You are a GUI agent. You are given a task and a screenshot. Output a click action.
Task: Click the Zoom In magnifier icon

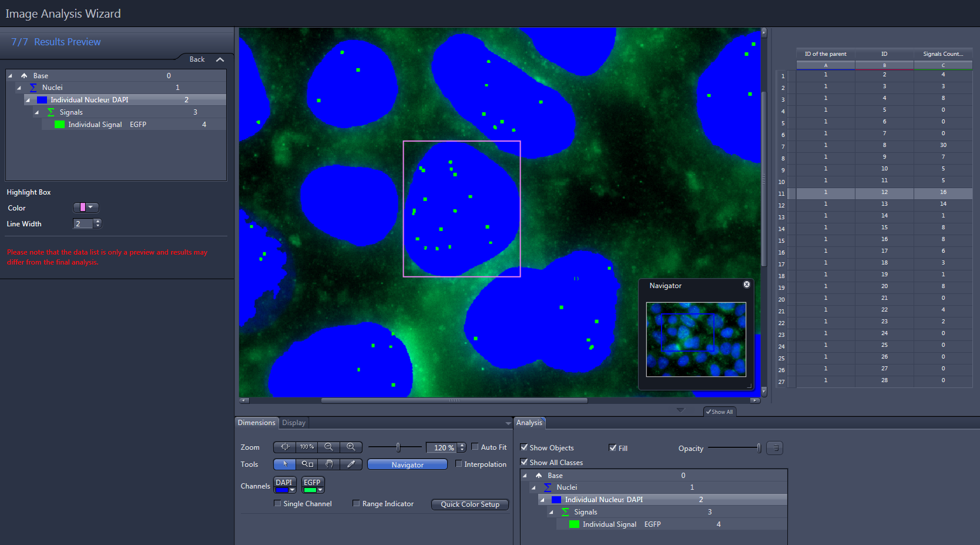pyautogui.click(x=351, y=447)
